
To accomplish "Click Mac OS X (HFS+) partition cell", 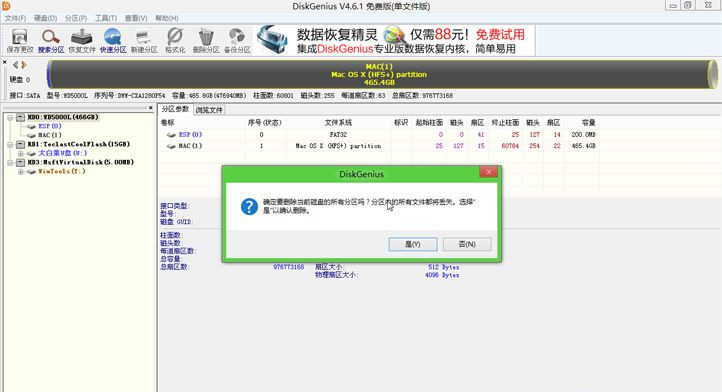I will (x=338, y=146).
